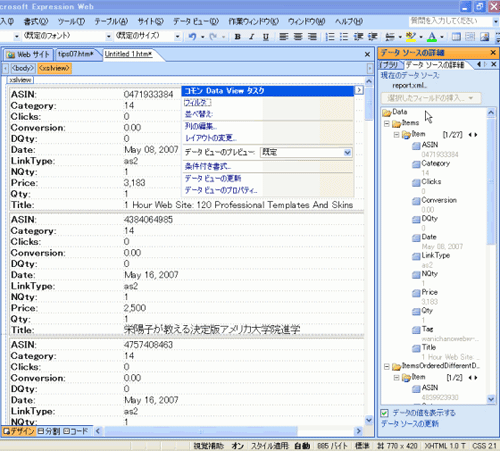Switch to the tips07.htm tab
Viewport: 500px width, 451px height.
pyautogui.click(x=75, y=54)
